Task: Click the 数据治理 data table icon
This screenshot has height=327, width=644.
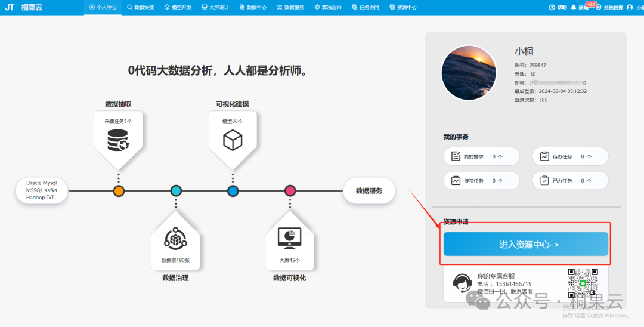Action: click(175, 239)
